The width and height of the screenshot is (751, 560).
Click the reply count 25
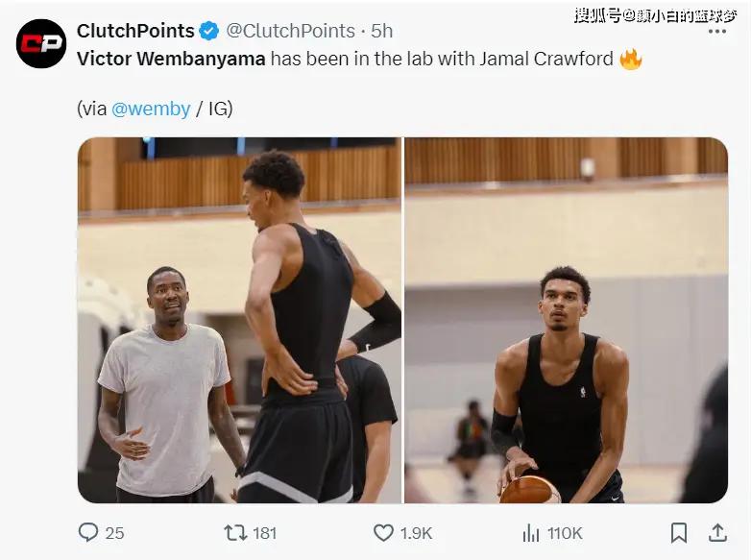pyautogui.click(x=114, y=533)
